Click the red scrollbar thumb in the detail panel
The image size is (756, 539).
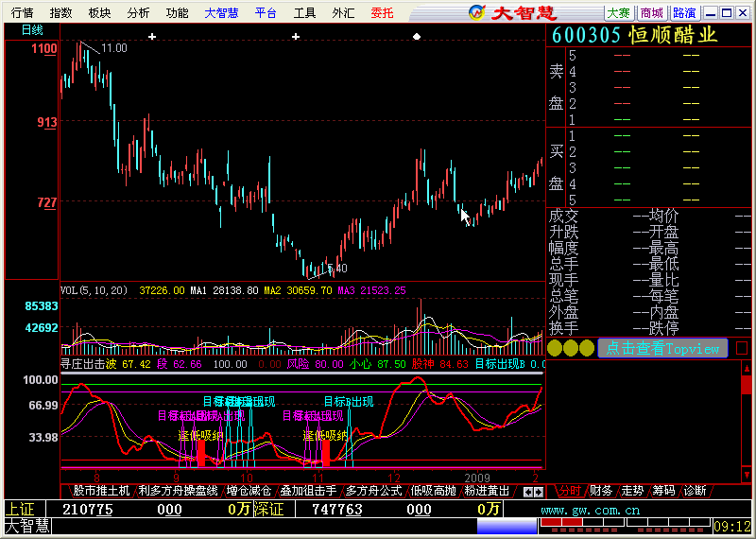coord(747,385)
